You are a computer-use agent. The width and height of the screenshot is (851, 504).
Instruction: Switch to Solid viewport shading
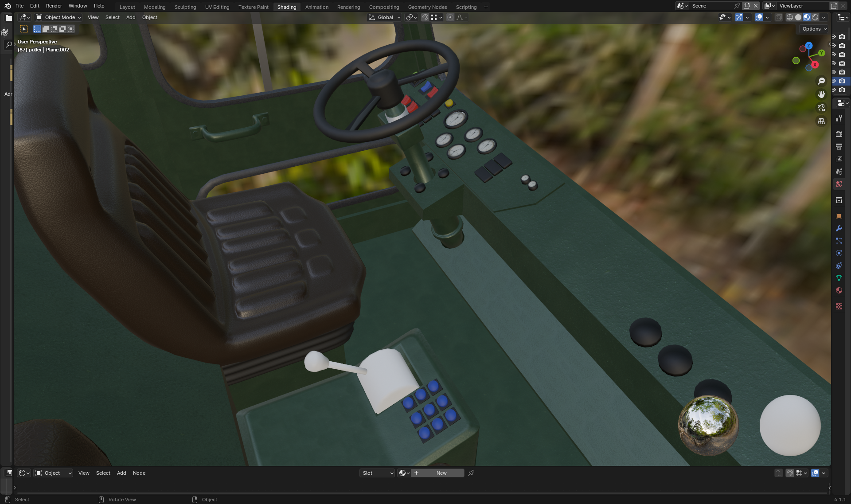coord(798,17)
